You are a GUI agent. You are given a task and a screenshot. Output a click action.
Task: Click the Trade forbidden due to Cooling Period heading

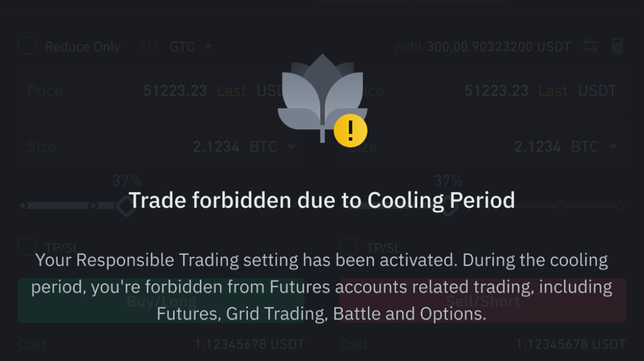coord(321,201)
